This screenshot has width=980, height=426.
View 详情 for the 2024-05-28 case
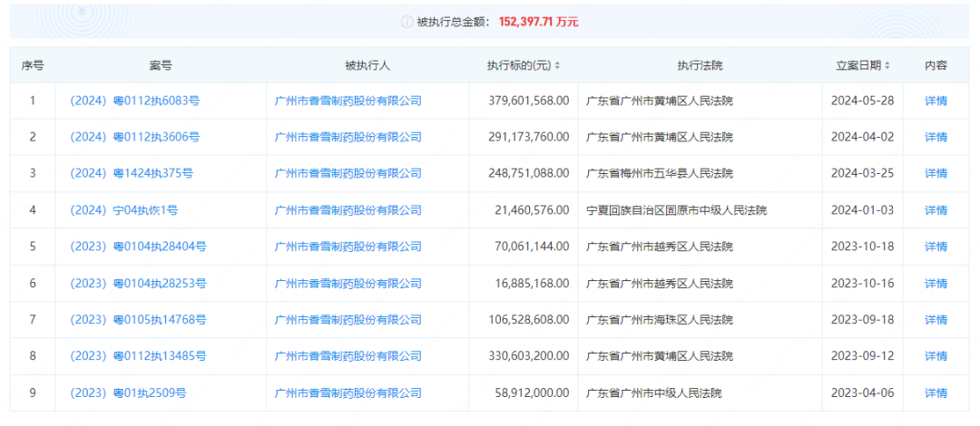point(936,100)
